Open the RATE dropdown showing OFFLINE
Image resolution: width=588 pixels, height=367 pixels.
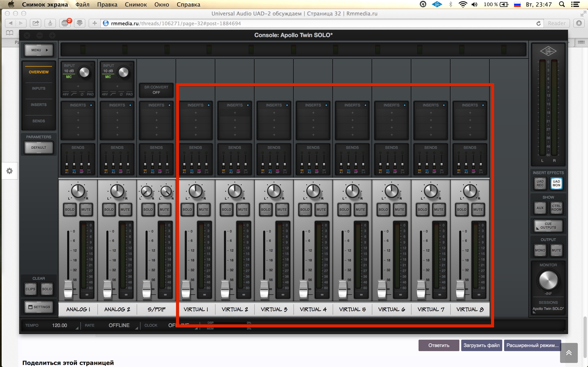tap(119, 325)
